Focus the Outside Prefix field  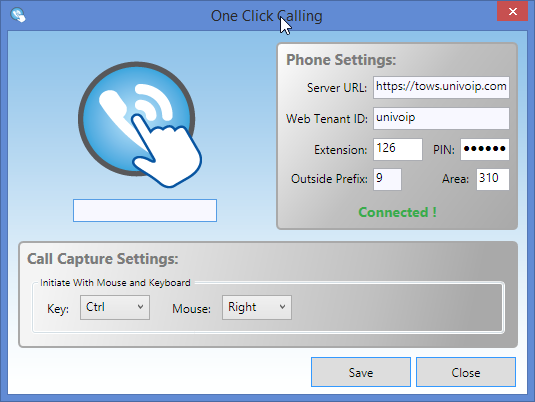[x=387, y=179]
